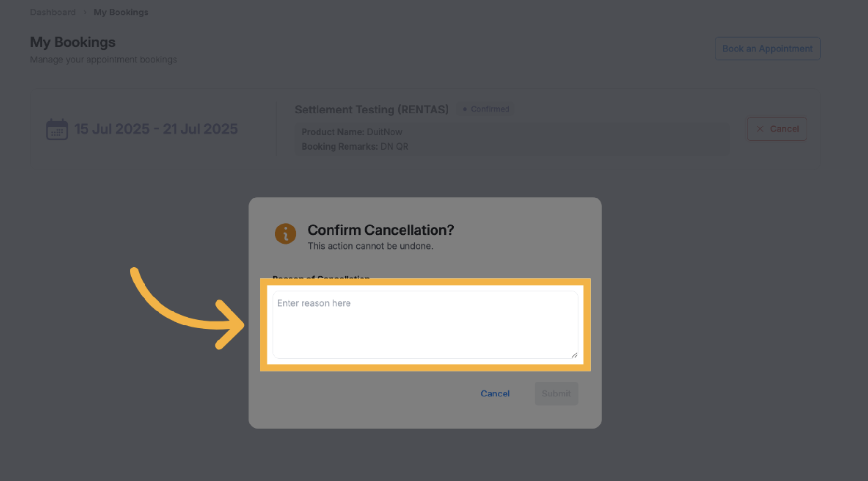Click the Product Name: DuitNow line
The image size is (868, 481).
tap(351, 132)
